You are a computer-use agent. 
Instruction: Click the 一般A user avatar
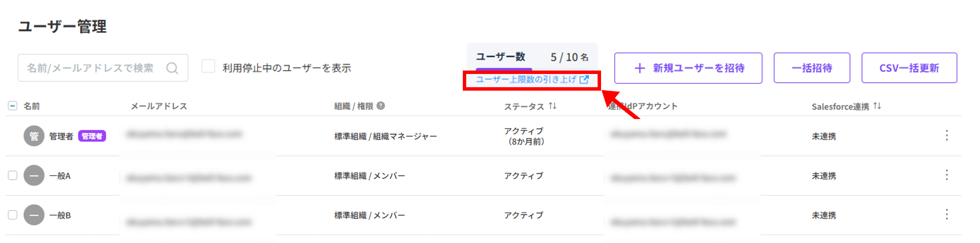(34, 175)
